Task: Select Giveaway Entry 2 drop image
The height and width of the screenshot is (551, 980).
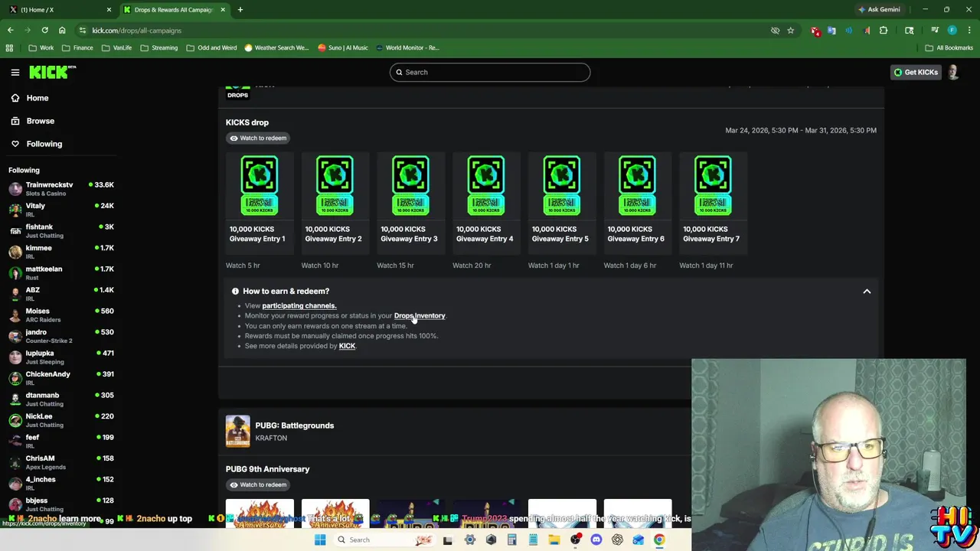Action: (x=335, y=186)
